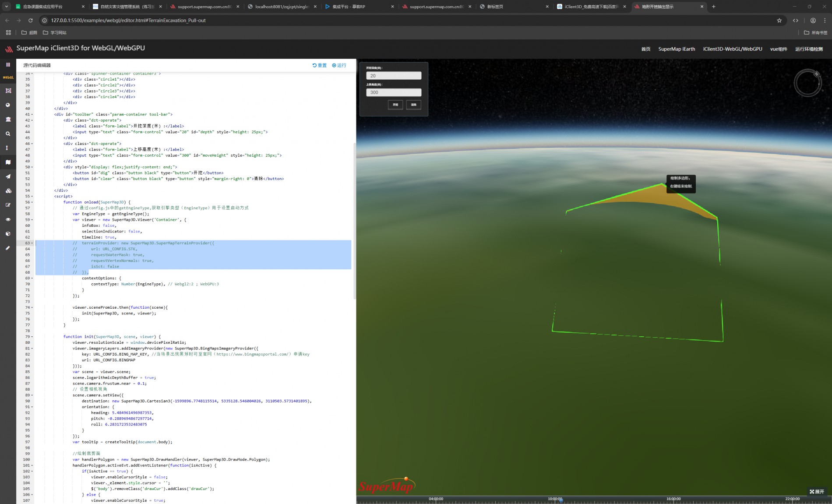
Task: Click the 运行 run button
Action: [339, 65]
